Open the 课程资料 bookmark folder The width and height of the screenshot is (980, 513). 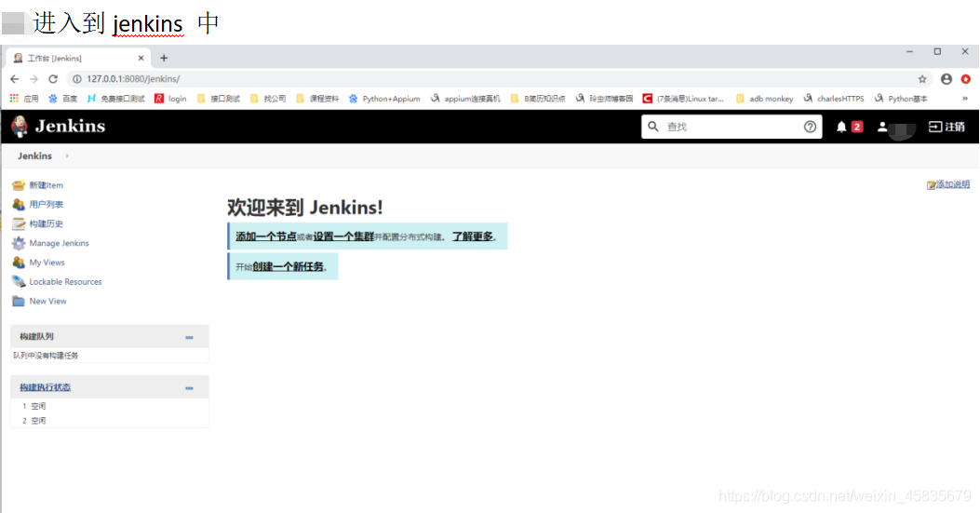point(317,99)
